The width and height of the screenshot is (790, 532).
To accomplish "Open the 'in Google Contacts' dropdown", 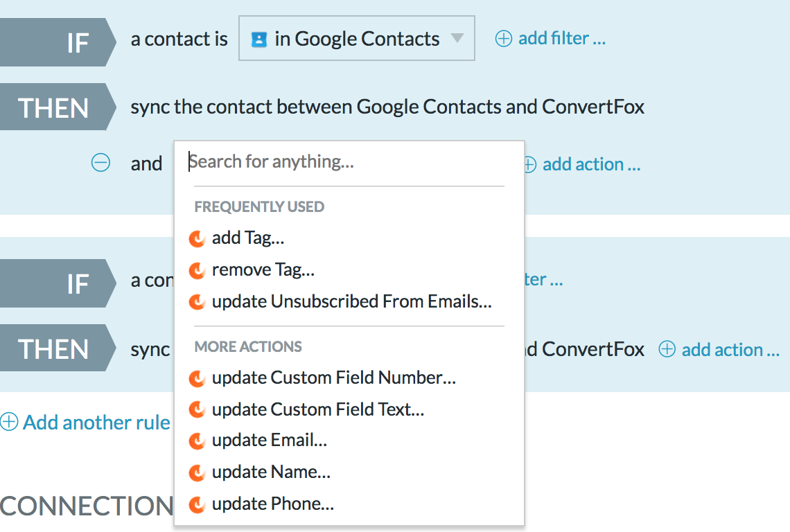I will click(x=357, y=38).
